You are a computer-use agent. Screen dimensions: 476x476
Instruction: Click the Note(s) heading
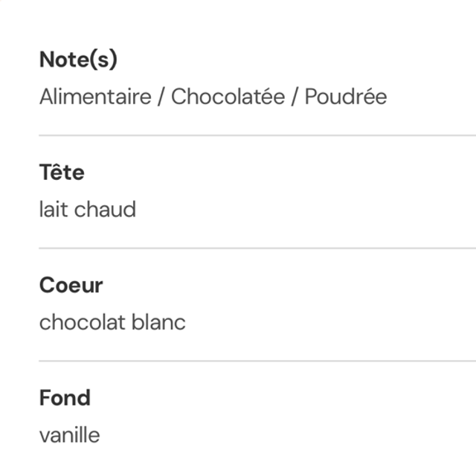(78, 60)
